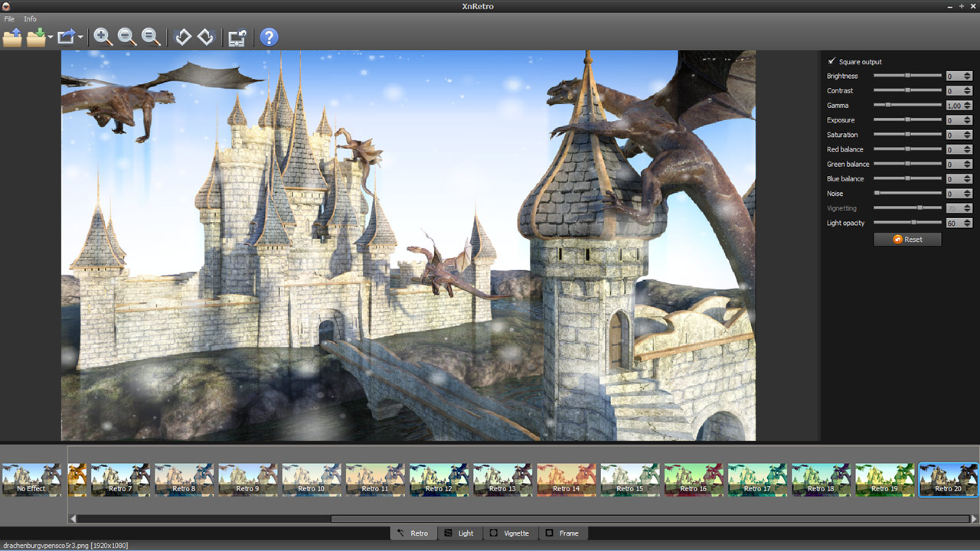Click the Export/share icon with blue arrow
The image size is (980, 551).
click(67, 37)
